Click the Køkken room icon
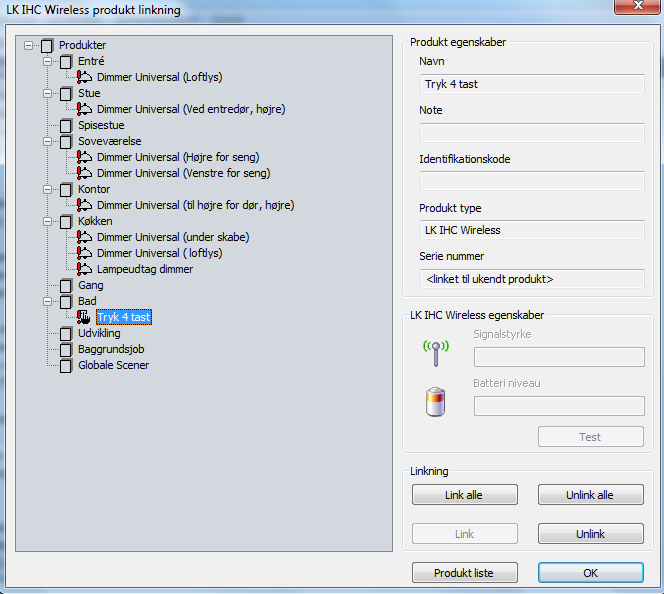The image size is (664, 594). (x=66, y=222)
